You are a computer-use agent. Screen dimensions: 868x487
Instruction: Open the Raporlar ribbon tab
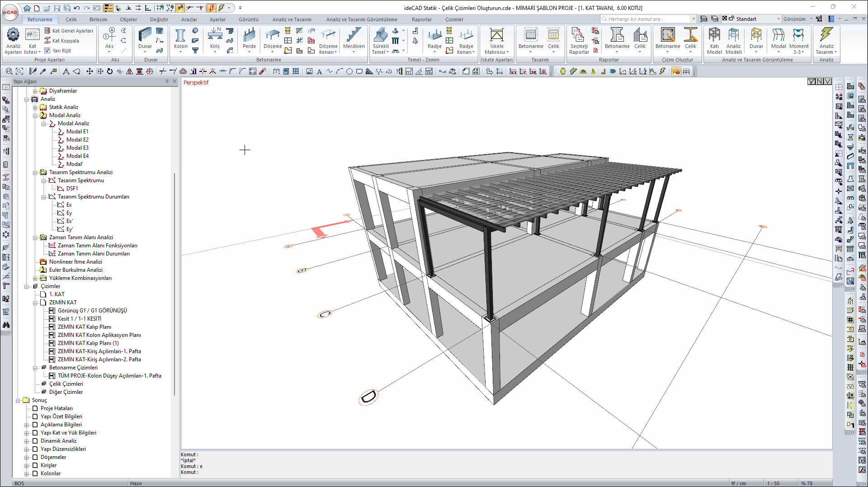[421, 19]
